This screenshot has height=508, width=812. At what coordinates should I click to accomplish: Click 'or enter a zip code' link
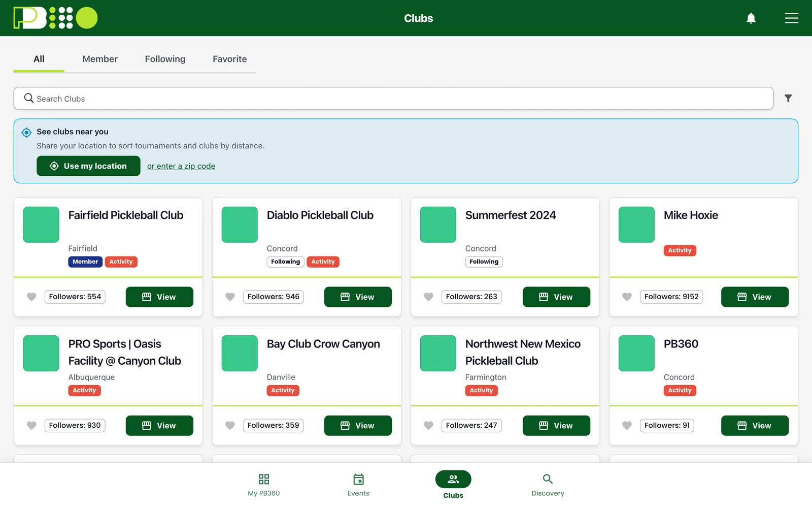[x=181, y=166]
